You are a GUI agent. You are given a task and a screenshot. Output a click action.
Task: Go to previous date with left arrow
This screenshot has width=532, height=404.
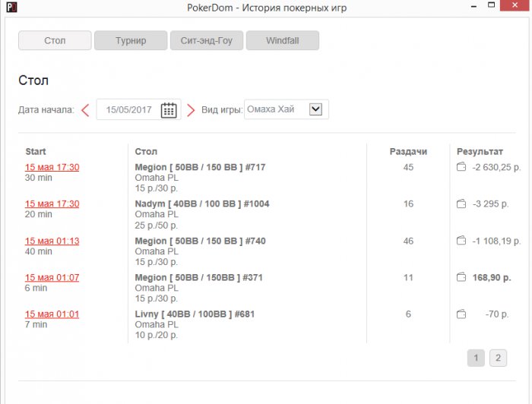point(85,110)
